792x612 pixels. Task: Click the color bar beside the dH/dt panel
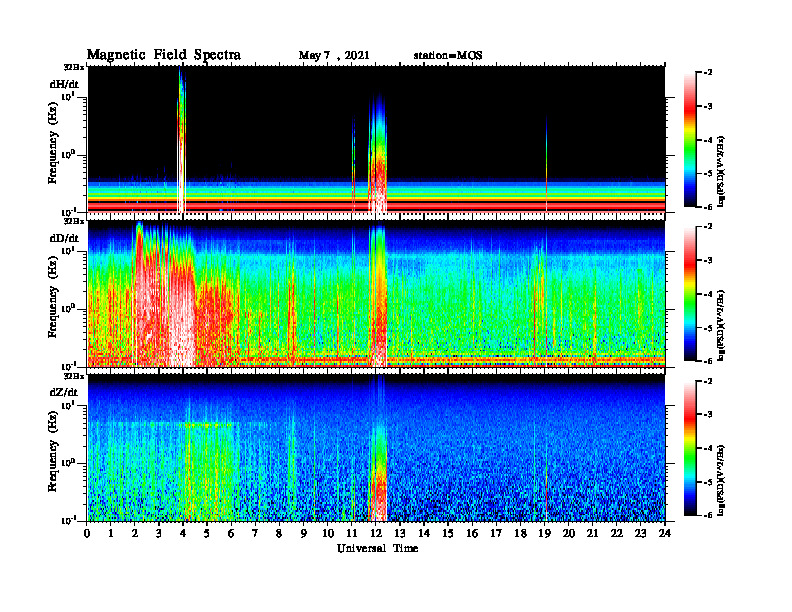[689, 140]
